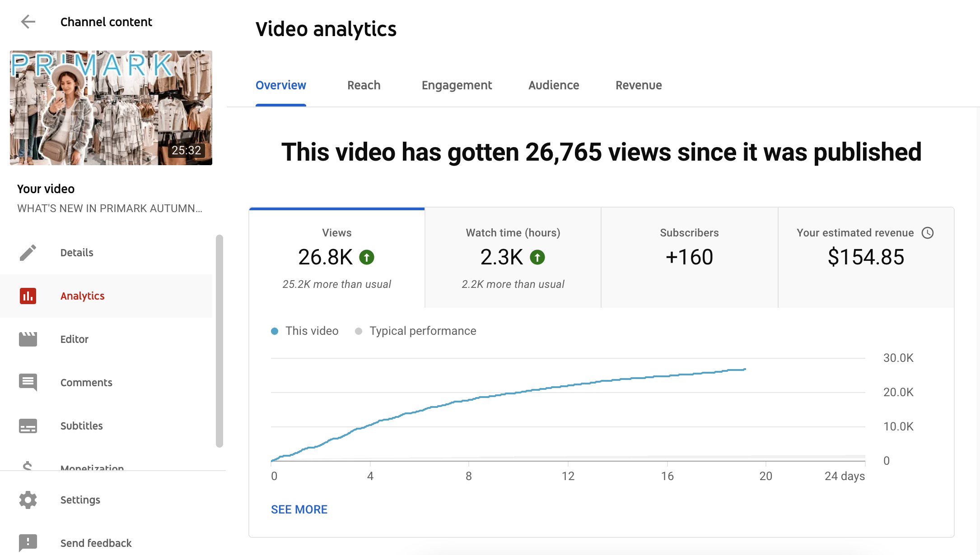
Task: Open the Editor clapperboard icon
Action: point(28,339)
